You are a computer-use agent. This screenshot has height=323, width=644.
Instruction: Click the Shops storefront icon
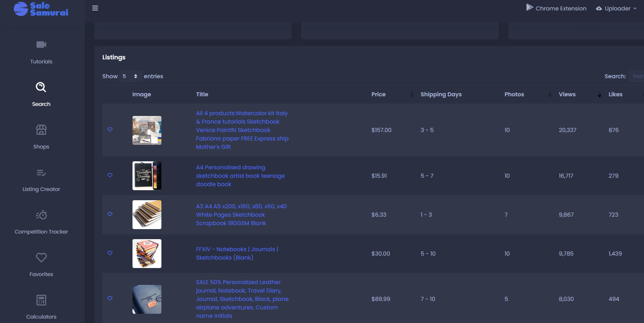point(41,130)
